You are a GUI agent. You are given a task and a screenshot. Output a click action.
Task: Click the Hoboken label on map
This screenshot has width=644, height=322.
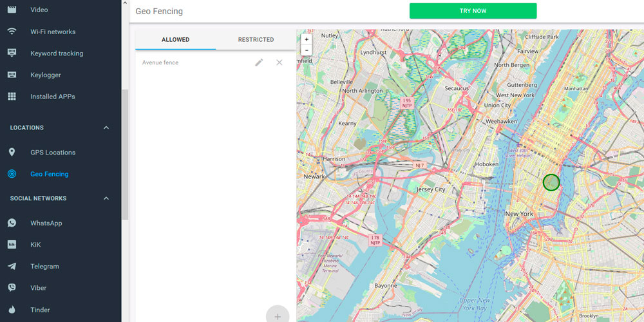coord(486,164)
